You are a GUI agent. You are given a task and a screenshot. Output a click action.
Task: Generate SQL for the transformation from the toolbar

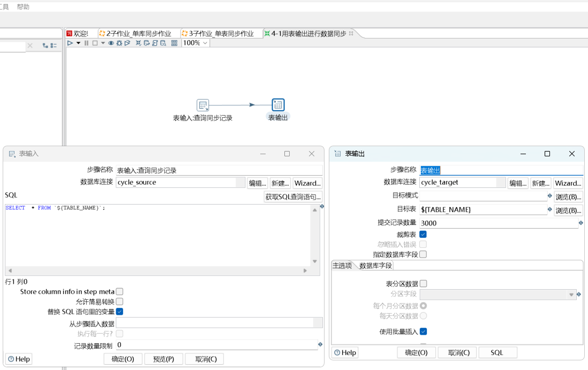(155, 43)
